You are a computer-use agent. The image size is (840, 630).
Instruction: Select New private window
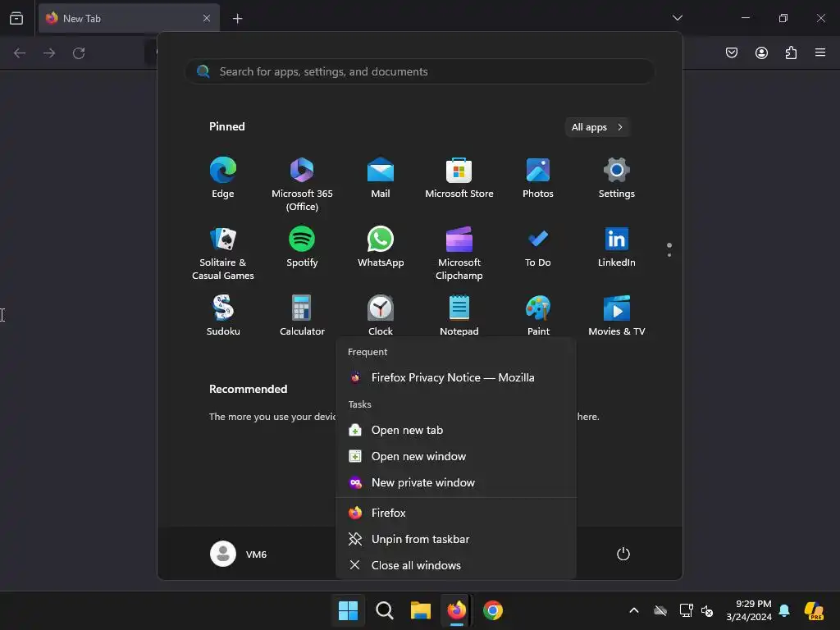click(x=456, y=482)
